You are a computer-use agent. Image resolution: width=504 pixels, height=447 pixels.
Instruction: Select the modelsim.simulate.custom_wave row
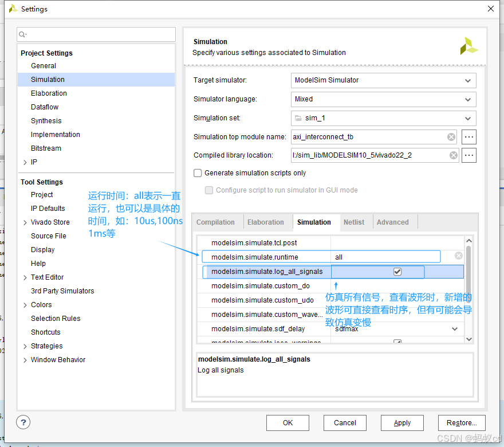click(x=330, y=315)
